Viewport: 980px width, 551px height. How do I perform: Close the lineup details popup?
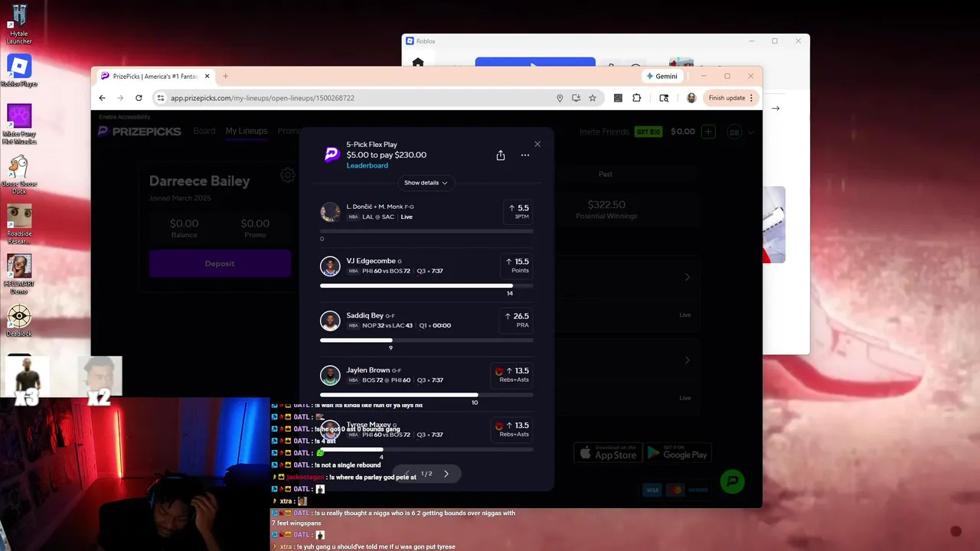(x=537, y=144)
